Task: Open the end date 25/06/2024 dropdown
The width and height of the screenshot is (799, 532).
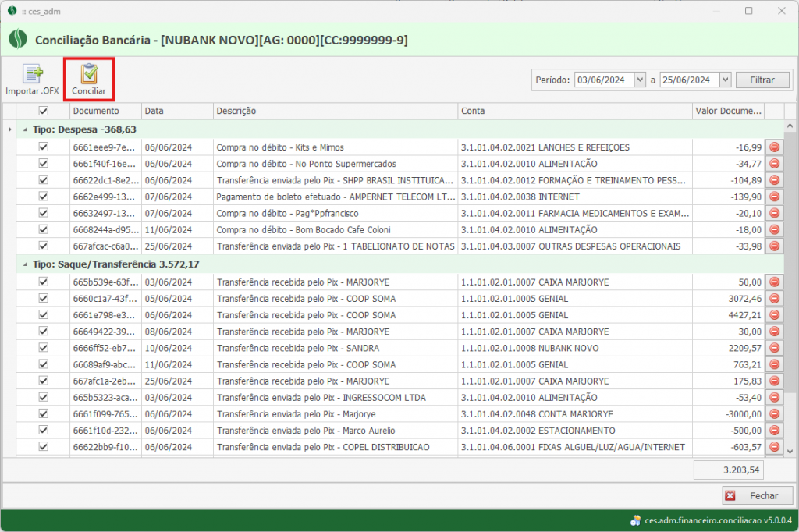Action: tap(726, 80)
